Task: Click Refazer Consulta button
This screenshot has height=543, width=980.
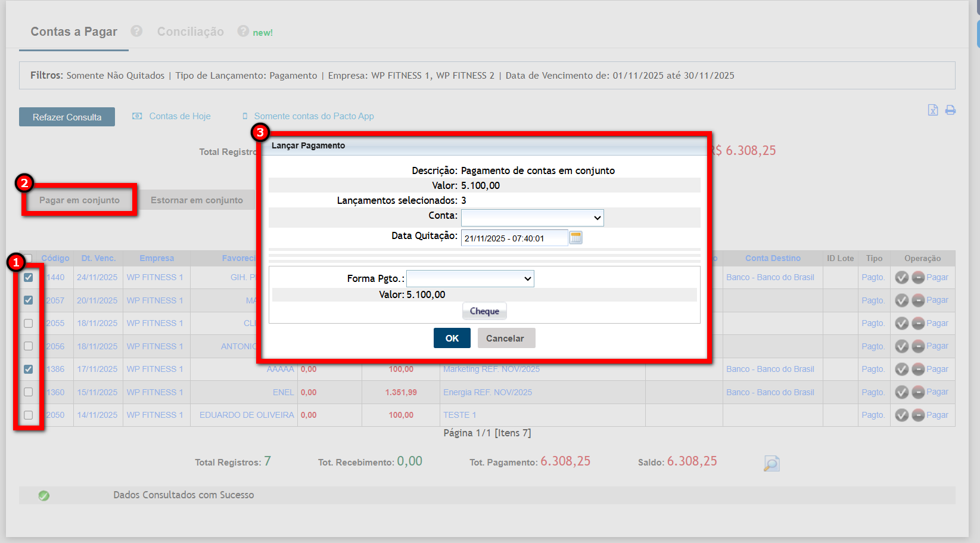Action: pos(67,117)
